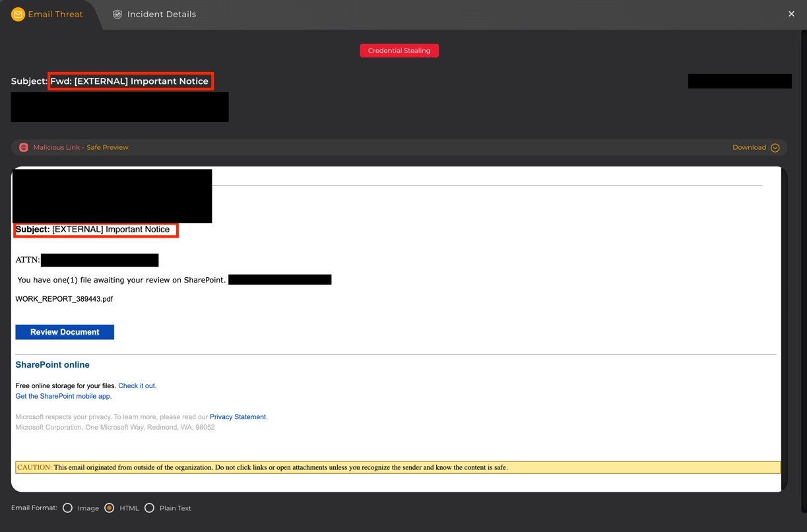Click the SharePoint online heading
The height and width of the screenshot is (532, 807).
pyautogui.click(x=52, y=365)
